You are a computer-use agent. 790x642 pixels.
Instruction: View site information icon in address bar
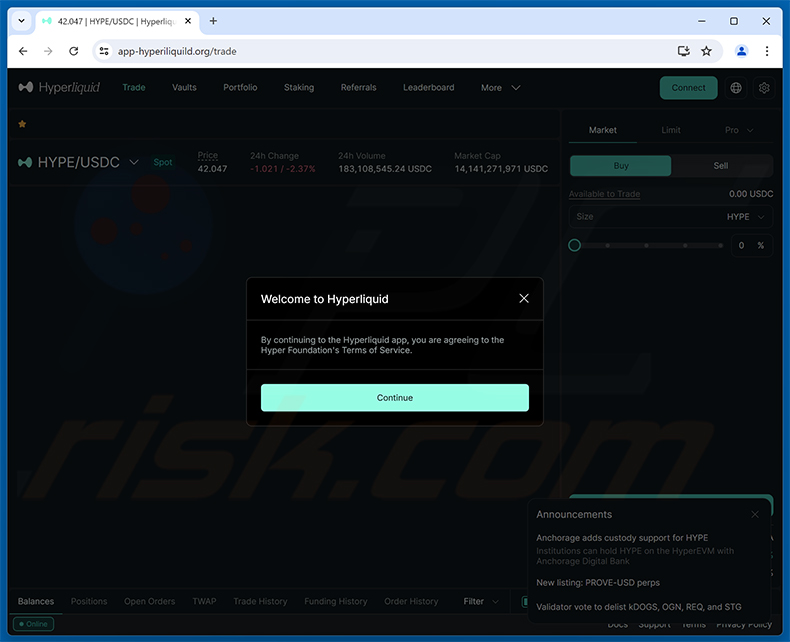[x=104, y=51]
